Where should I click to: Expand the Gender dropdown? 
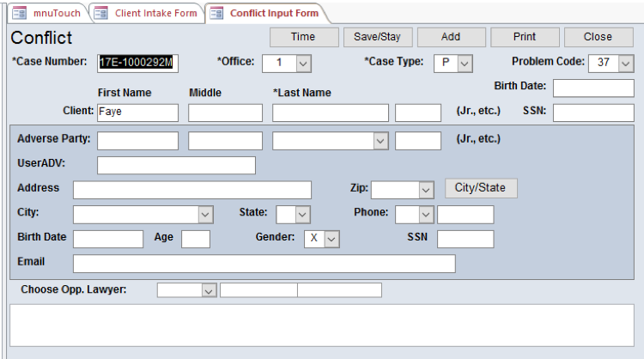tap(331, 240)
